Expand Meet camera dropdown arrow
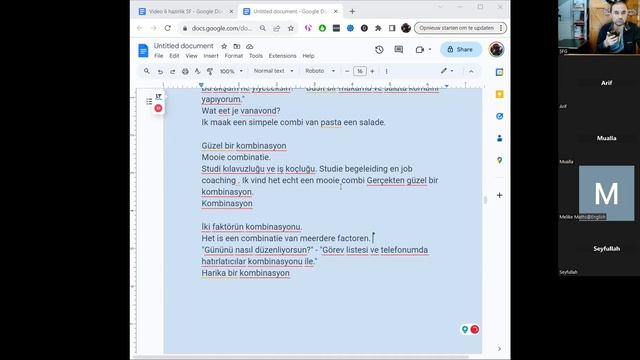This screenshot has height=360, width=640. click(429, 50)
